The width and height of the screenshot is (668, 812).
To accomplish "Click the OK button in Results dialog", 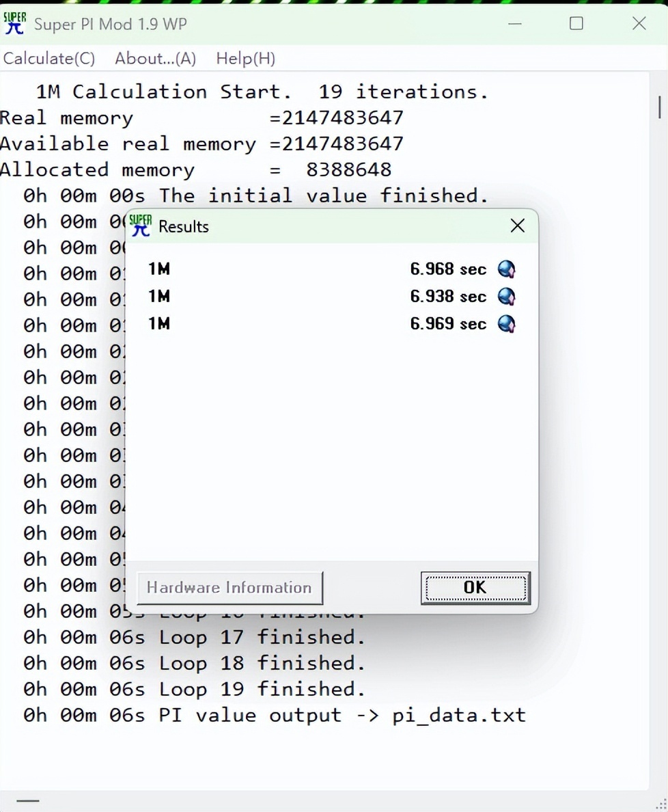I will click(x=475, y=588).
